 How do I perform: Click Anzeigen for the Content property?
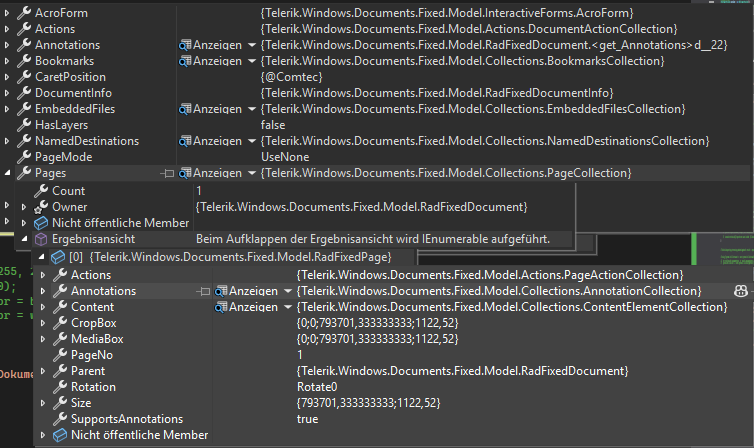(254, 307)
